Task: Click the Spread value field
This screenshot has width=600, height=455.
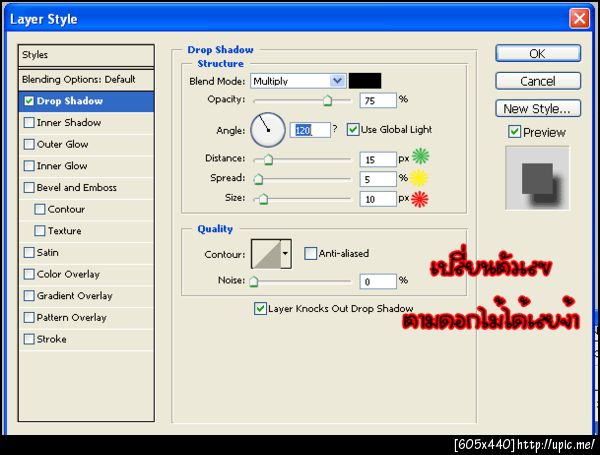Action: 378,179
